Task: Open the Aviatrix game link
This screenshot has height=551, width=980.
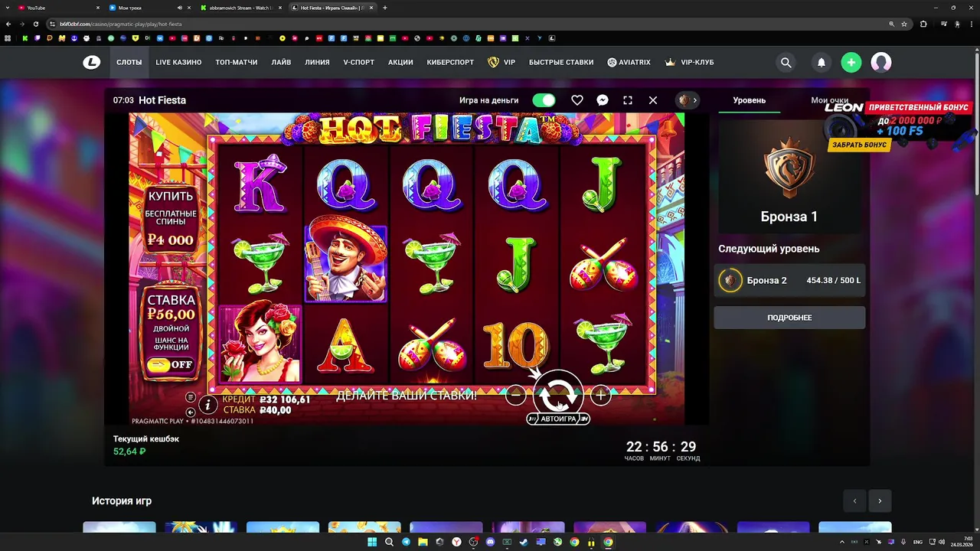Action: pos(629,63)
